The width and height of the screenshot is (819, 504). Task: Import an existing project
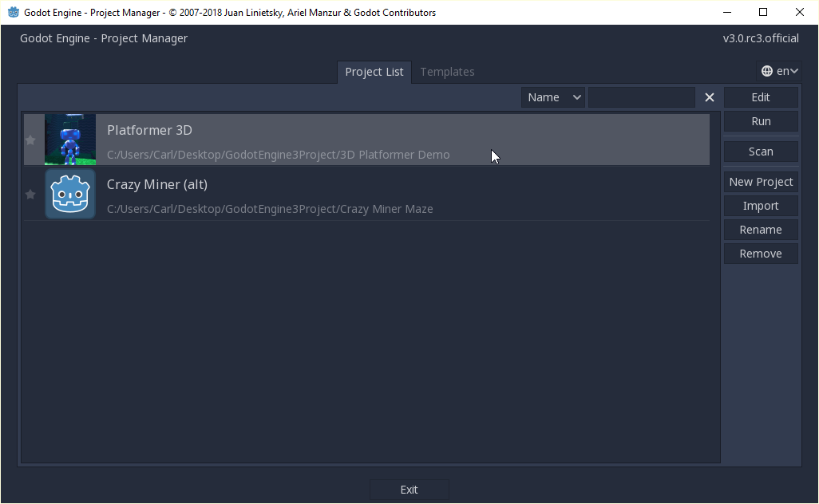pos(761,206)
